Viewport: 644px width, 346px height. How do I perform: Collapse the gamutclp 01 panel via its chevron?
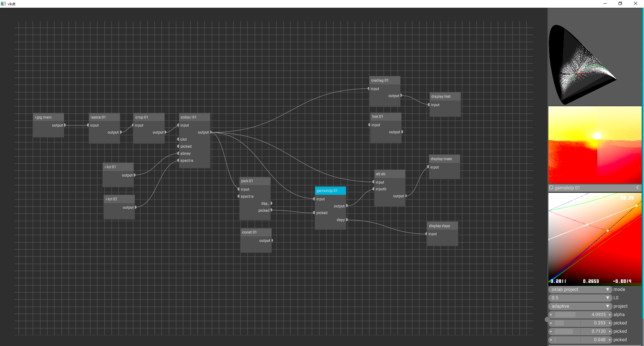click(638, 188)
